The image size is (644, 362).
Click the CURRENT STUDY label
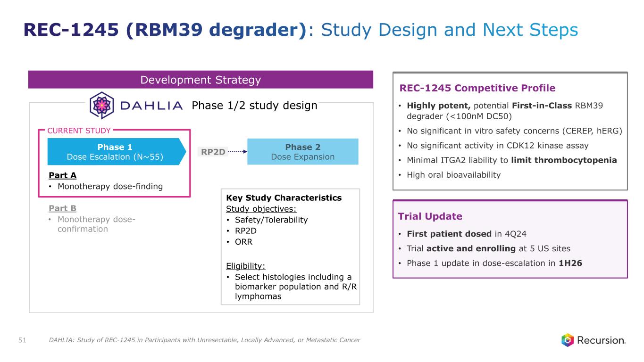[x=79, y=131]
